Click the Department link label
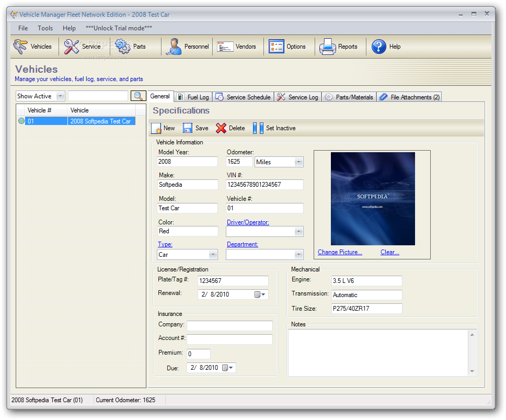The height and width of the screenshot is (420, 506). point(243,244)
